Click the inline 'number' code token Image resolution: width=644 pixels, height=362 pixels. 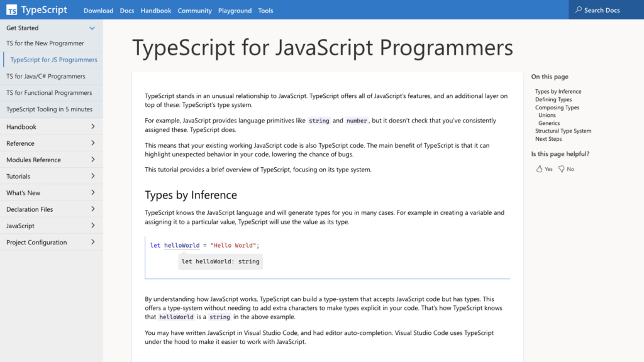point(357,121)
